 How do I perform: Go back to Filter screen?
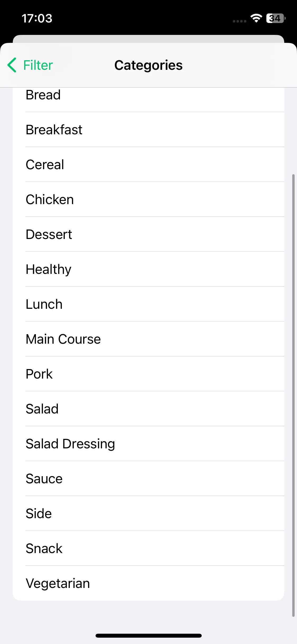coord(30,65)
